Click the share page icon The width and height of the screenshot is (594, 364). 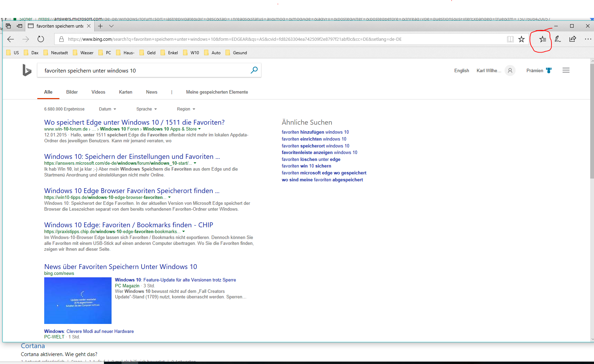(573, 39)
